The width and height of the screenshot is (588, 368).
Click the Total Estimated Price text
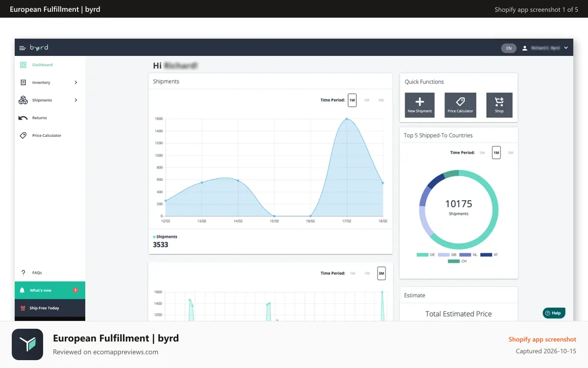pos(459,314)
